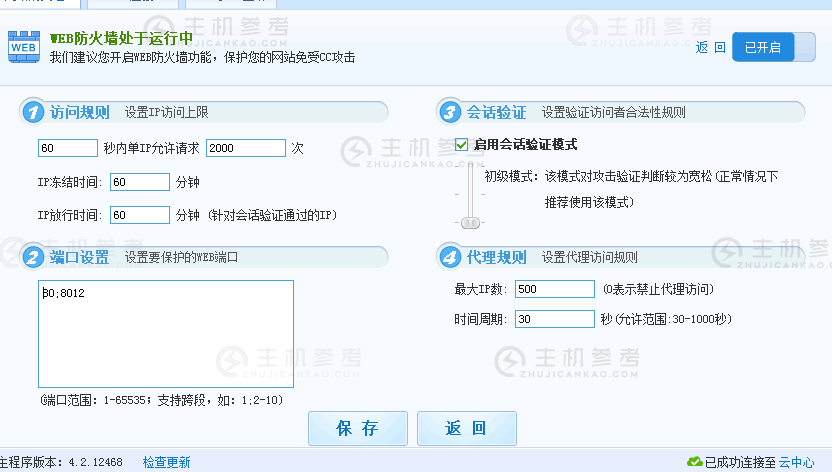Screen dimensions: 832x472
Task: Focus the seconds field containing 60 before 秒内单IP允许请求
Action: (68, 148)
